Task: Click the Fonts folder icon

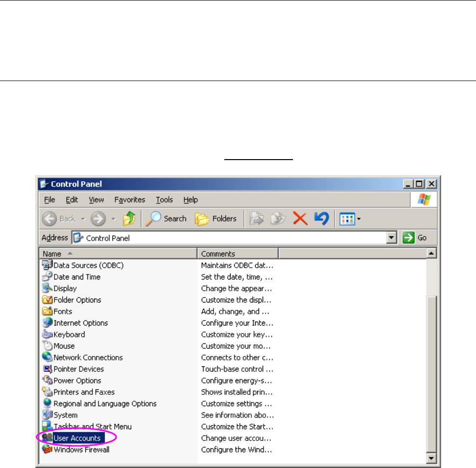Action: 47,311
